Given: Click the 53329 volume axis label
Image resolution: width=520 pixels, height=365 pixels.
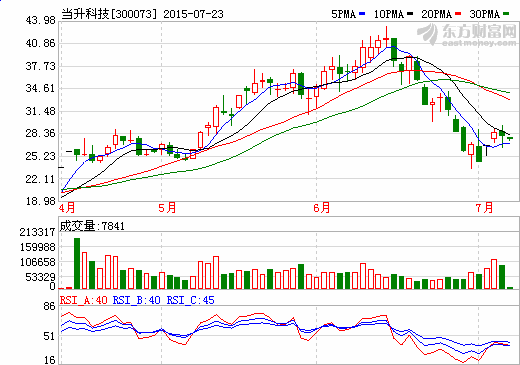Looking at the screenshot, I should pyautogui.click(x=40, y=277).
